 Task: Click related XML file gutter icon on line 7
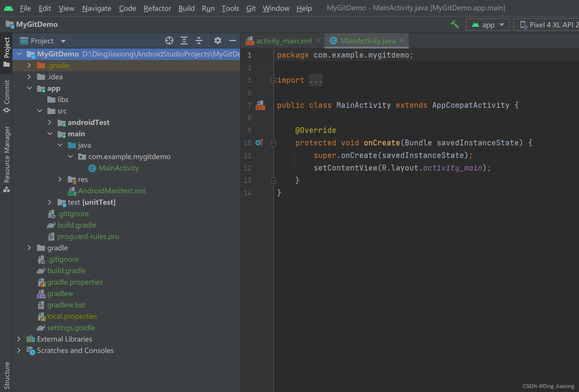[x=260, y=105]
